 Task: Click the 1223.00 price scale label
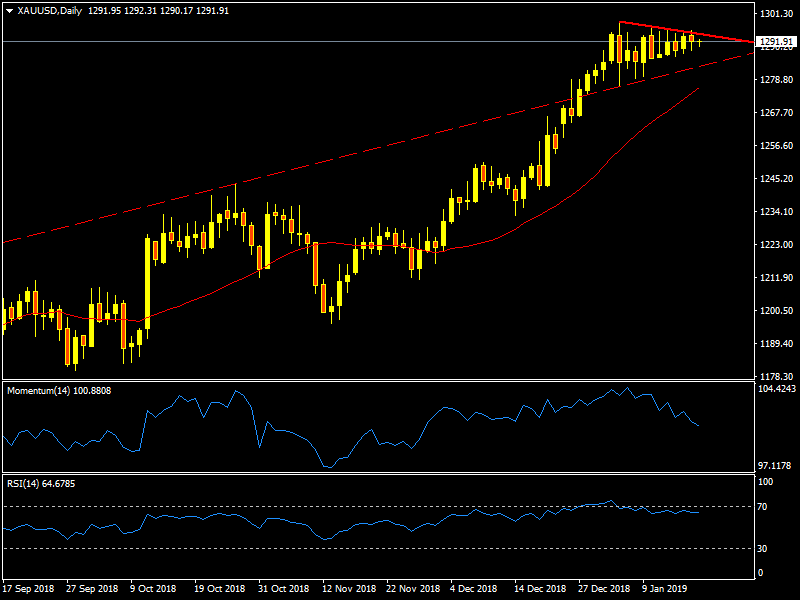775,245
